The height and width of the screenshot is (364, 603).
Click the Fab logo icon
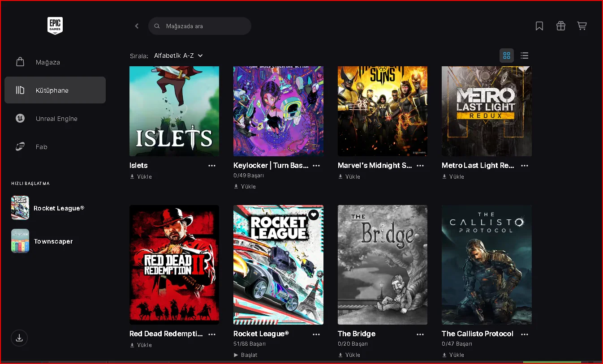[20, 147]
